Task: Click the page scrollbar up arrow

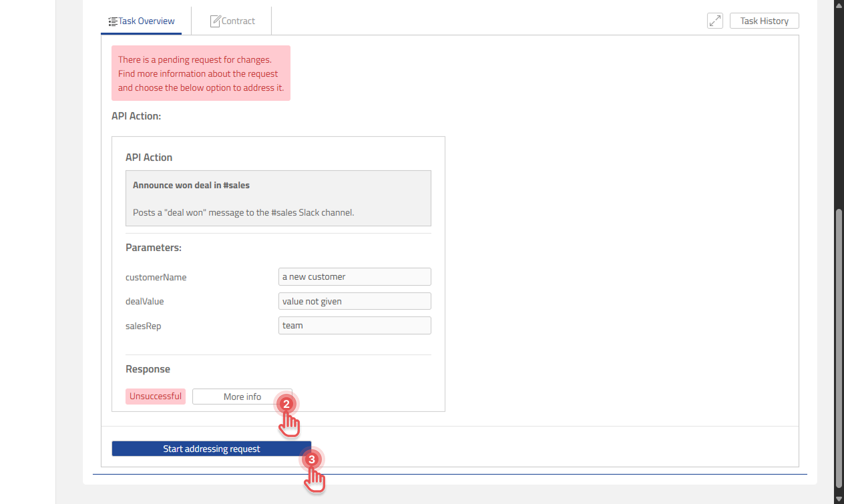Action: click(839, 5)
